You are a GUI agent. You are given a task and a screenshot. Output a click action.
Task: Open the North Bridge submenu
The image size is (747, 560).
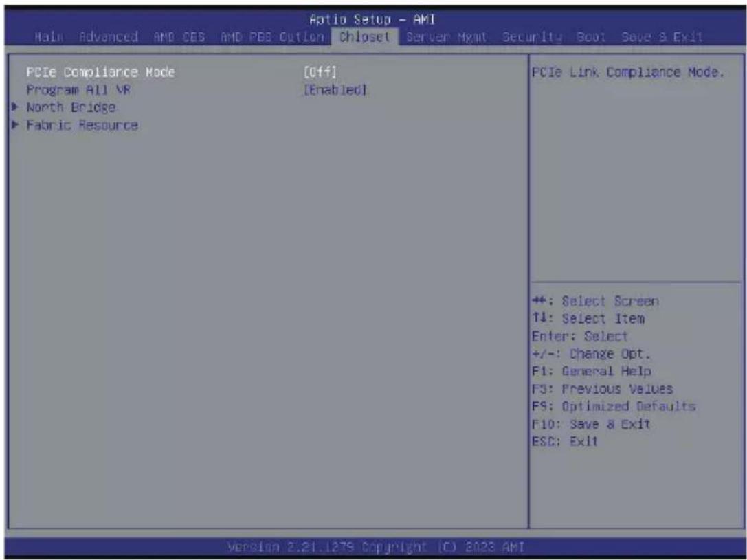click(x=71, y=107)
